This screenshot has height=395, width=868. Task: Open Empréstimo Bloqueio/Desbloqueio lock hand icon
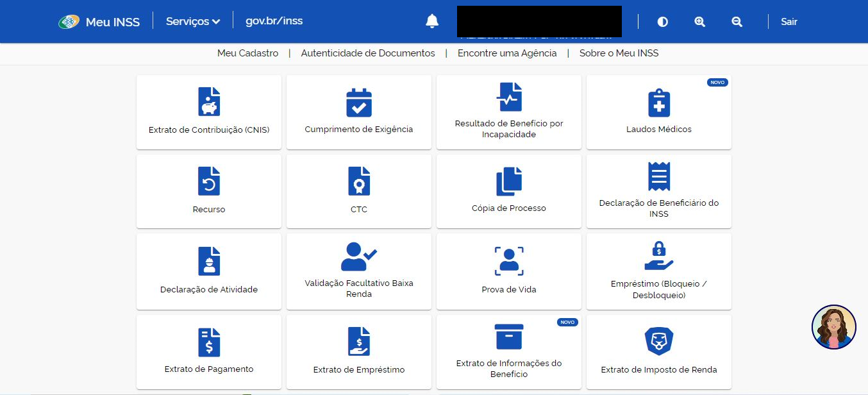pyautogui.click(x=659, y=256)
